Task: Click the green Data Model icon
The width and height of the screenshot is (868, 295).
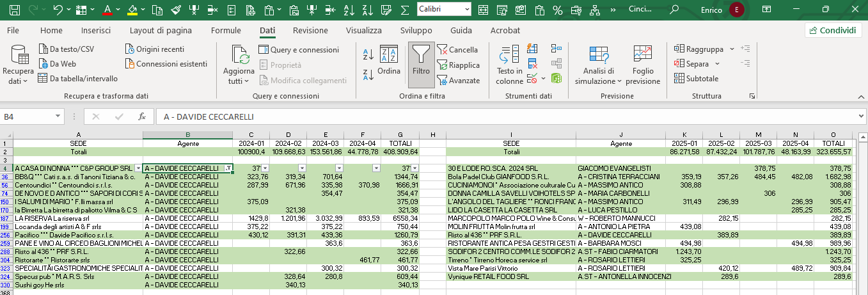Action: pos(556,79)
